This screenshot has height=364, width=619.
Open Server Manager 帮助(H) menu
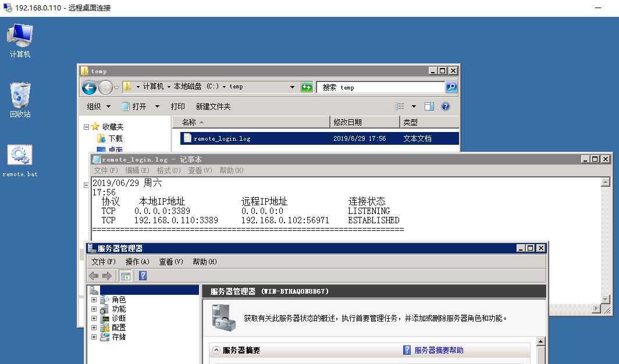205,262
